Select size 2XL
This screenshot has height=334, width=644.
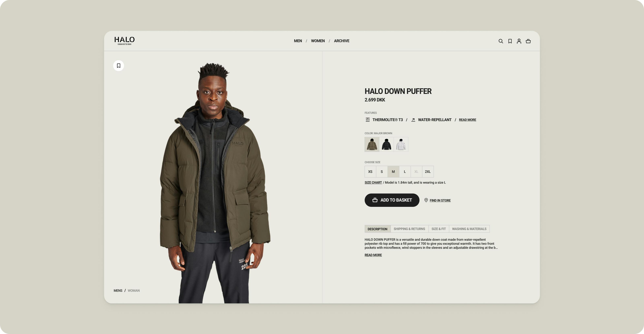[x=428, y=172]
